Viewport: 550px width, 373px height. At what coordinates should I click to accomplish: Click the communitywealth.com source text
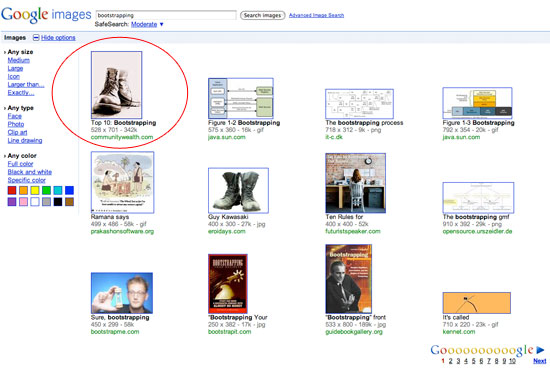tap(122, 137)
